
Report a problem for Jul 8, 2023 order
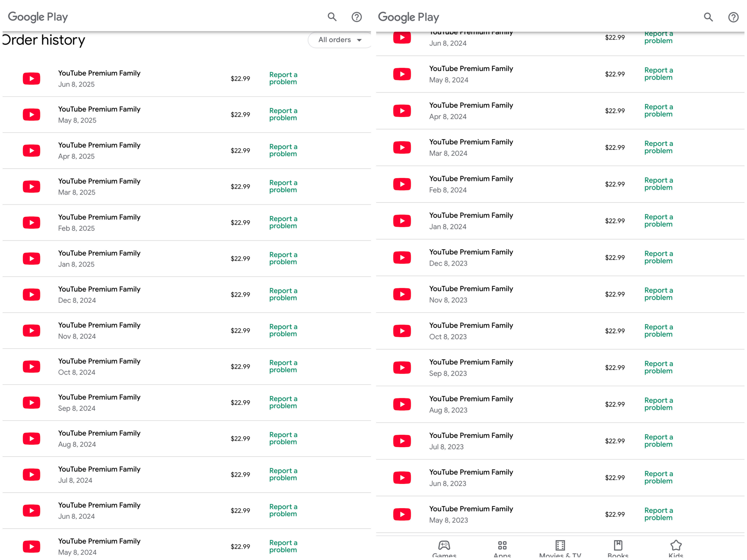click(x=658, y=441)
